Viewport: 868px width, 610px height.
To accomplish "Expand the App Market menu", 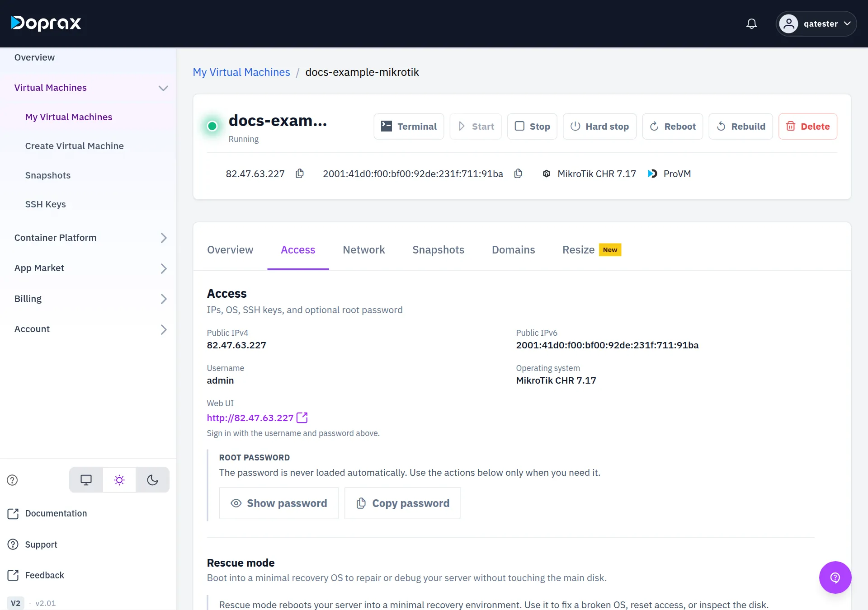I will 164,269.
